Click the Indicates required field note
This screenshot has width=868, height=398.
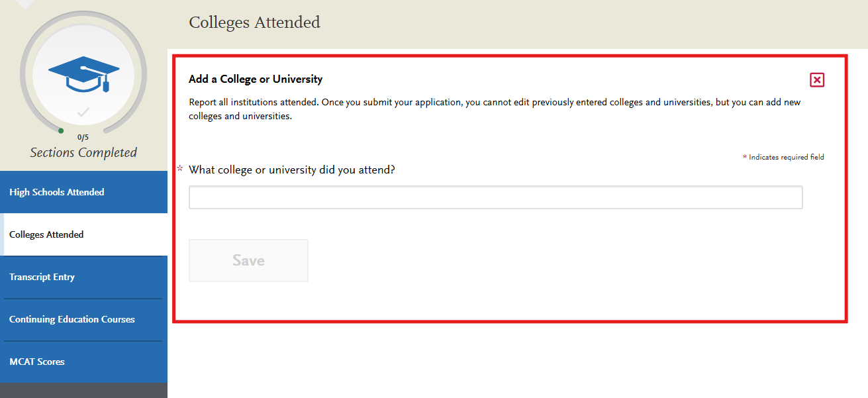click(x=784, y=157)
